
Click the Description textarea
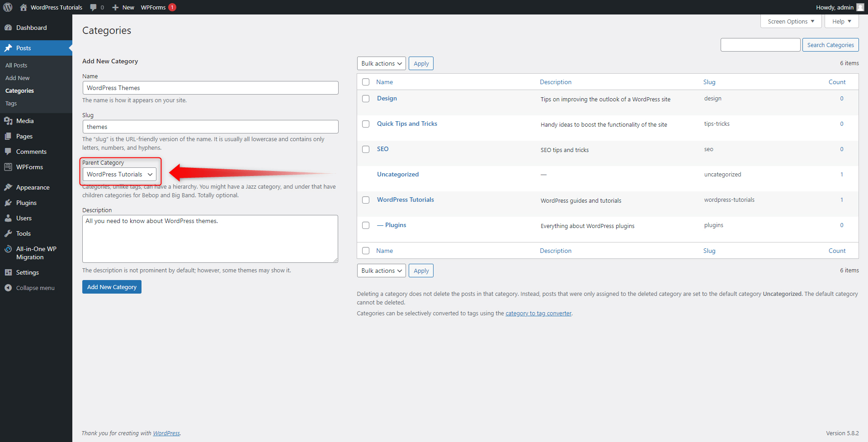tap(210, 239)
